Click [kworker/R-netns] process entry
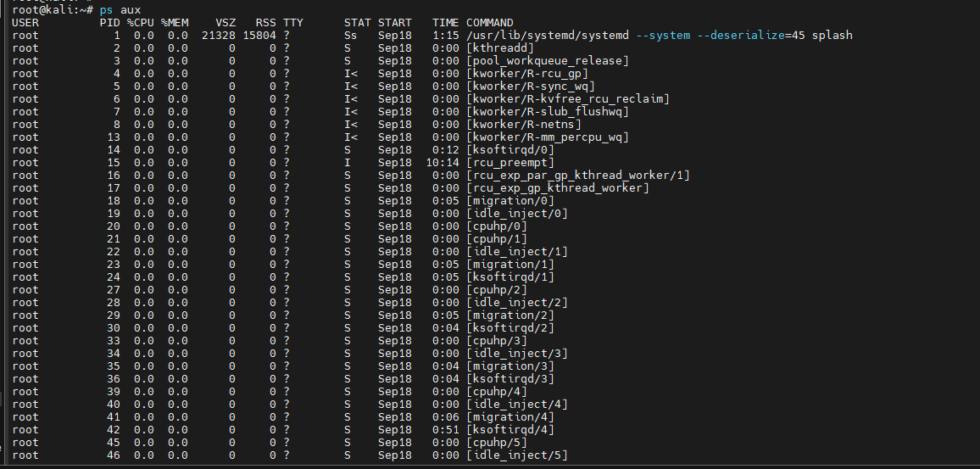The image size is (980, 469). tap(524, 125)
